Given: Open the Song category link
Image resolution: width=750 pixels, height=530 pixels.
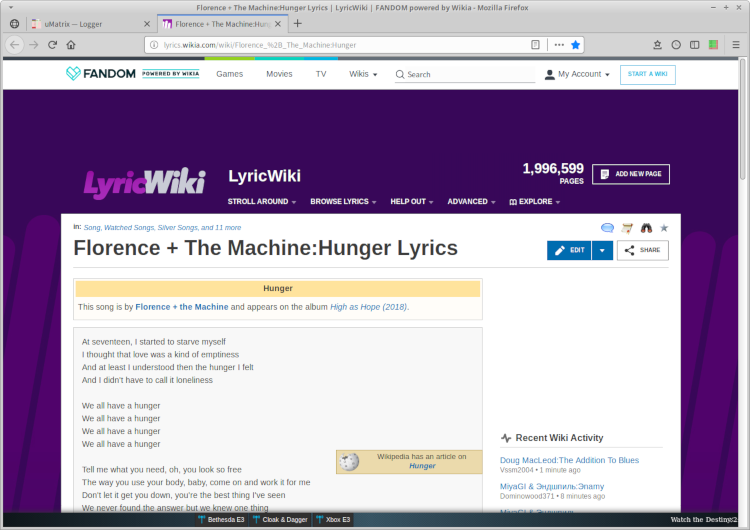Looking at the screenshot, I should [92, 228].
